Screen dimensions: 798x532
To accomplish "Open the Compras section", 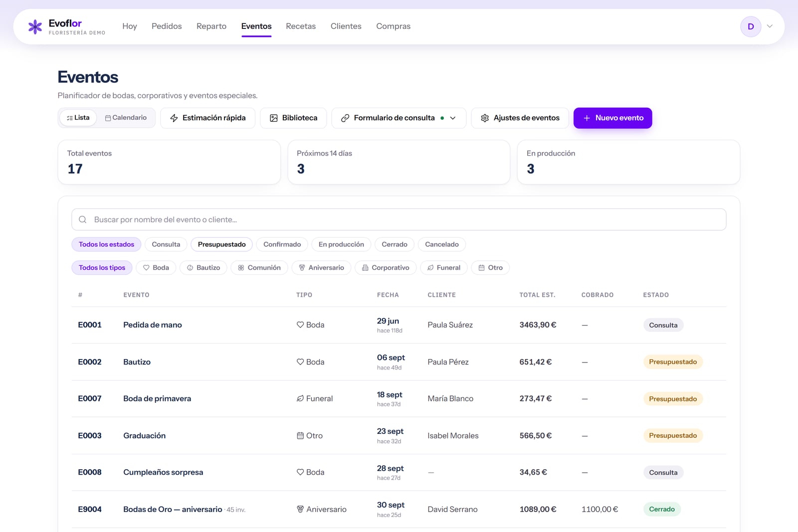I will tap(394, 26).
